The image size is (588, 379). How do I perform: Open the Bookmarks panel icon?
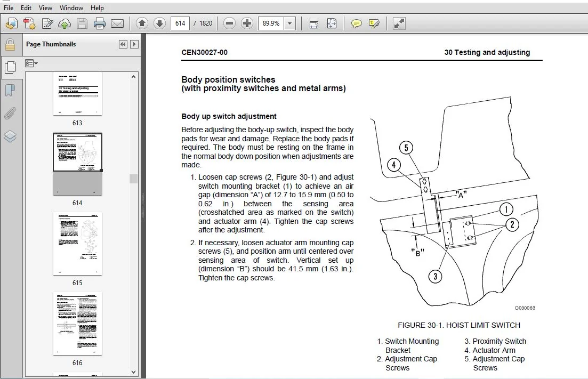(10, 90)
